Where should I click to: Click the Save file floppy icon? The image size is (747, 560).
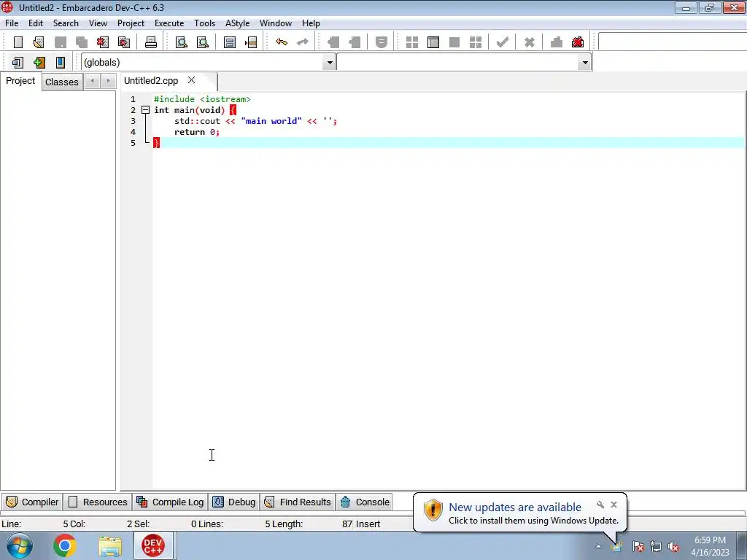click(61, 42)
